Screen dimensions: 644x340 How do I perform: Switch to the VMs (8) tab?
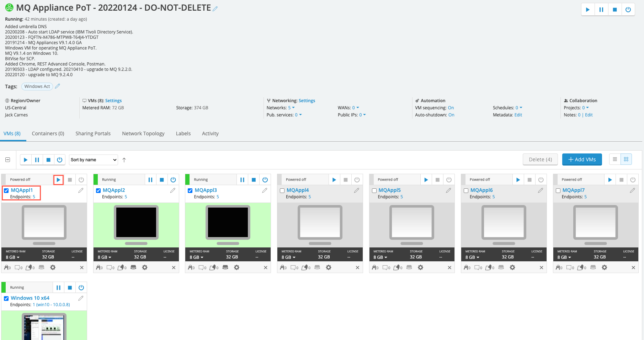[12, 134]
